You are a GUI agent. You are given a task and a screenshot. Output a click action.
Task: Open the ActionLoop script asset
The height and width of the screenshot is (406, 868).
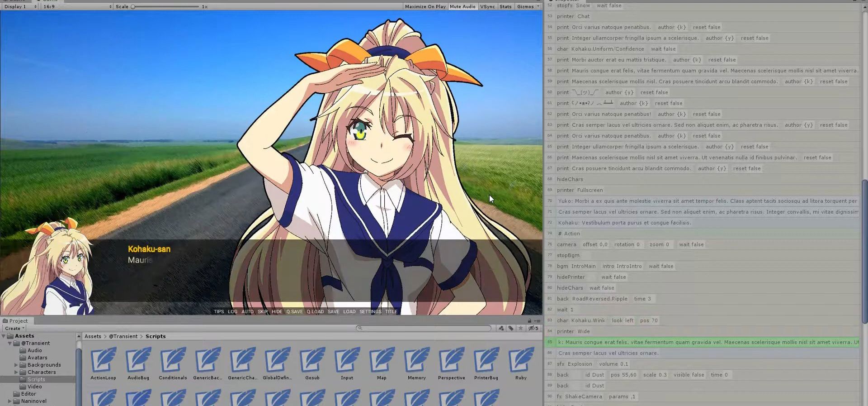[103, 361]
